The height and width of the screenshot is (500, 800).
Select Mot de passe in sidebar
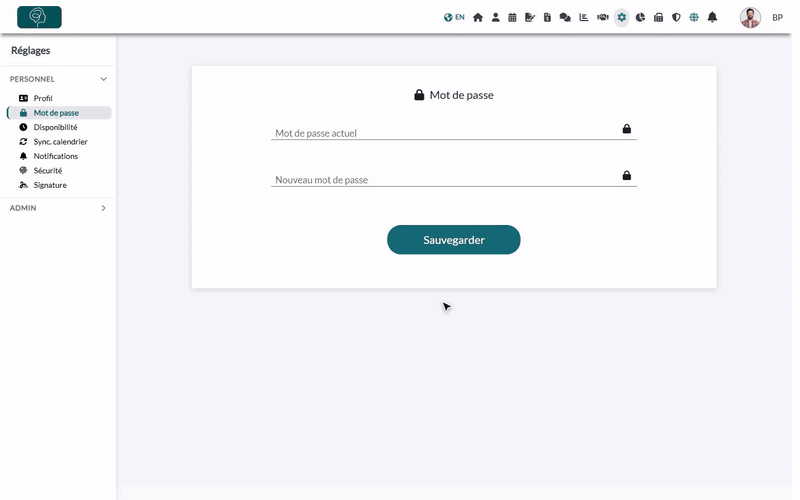point(59,113)
